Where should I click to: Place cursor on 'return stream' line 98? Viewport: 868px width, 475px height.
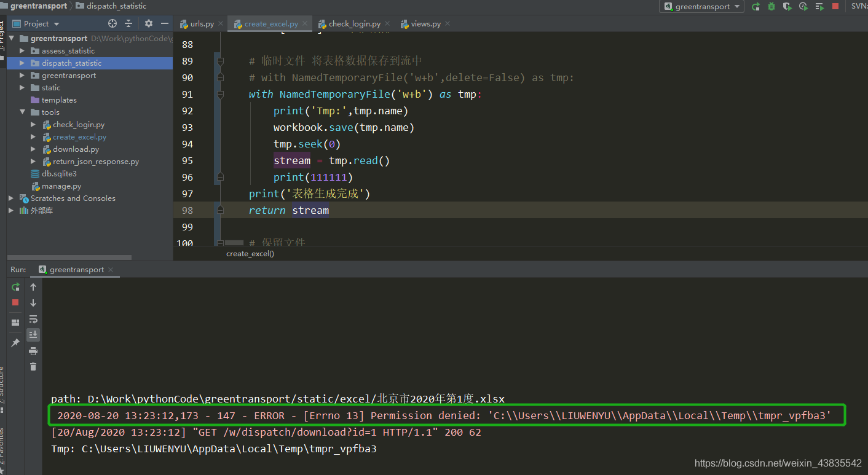pyautogui.click(x=289, y=210)
